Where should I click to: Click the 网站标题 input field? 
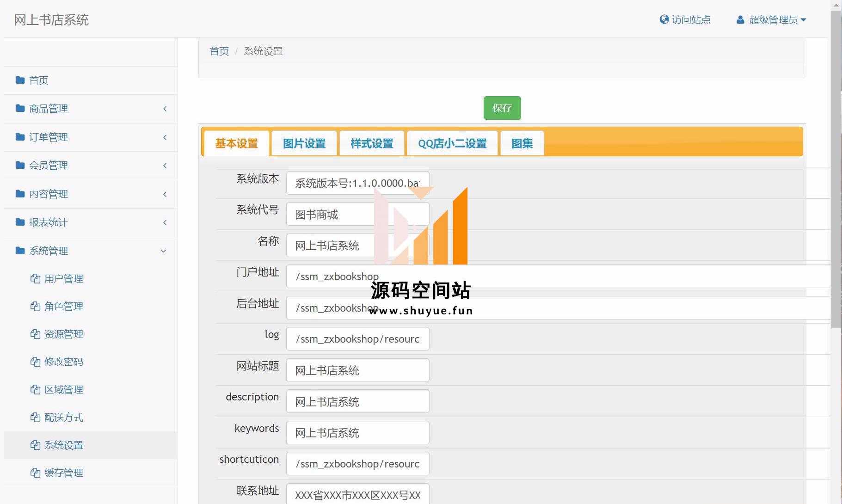tap(357, 370)
